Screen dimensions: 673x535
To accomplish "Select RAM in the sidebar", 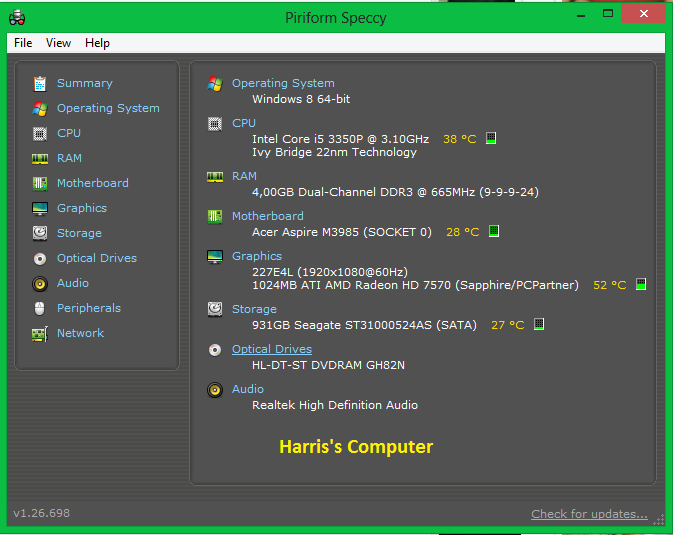I will point(69,158).
